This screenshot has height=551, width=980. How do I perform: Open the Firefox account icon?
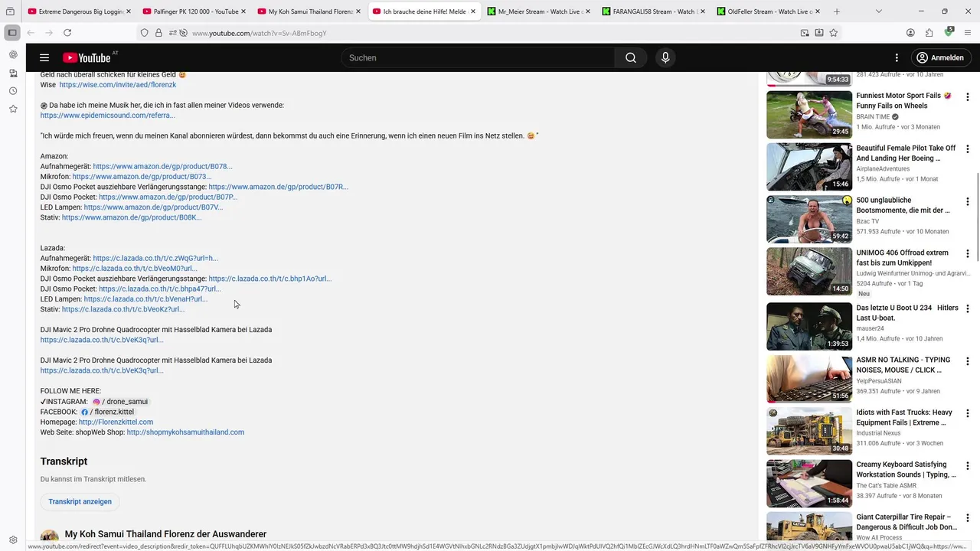[910, 33]
